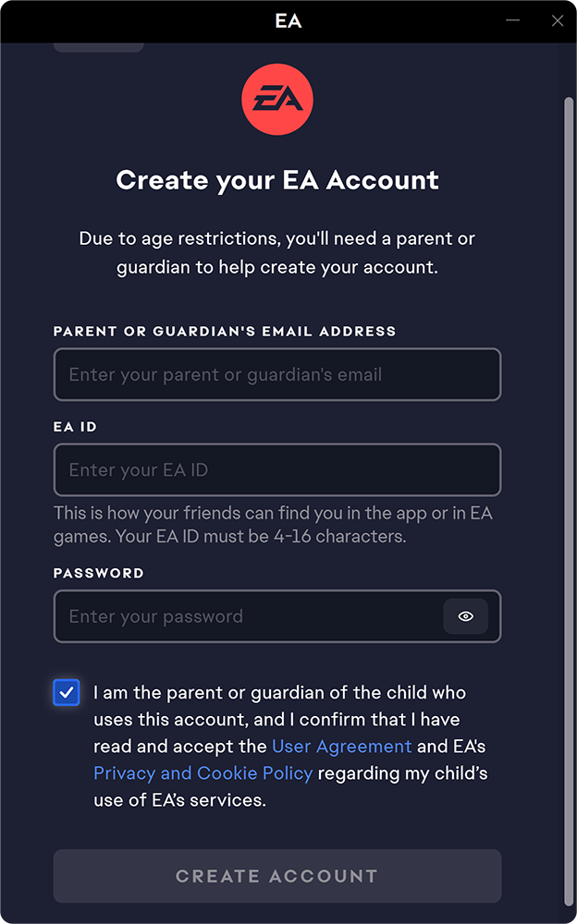The height and width of the screenshot is (924, 577).
Task: Click the "Create your EA Account" heading
Action: point(277,179)
